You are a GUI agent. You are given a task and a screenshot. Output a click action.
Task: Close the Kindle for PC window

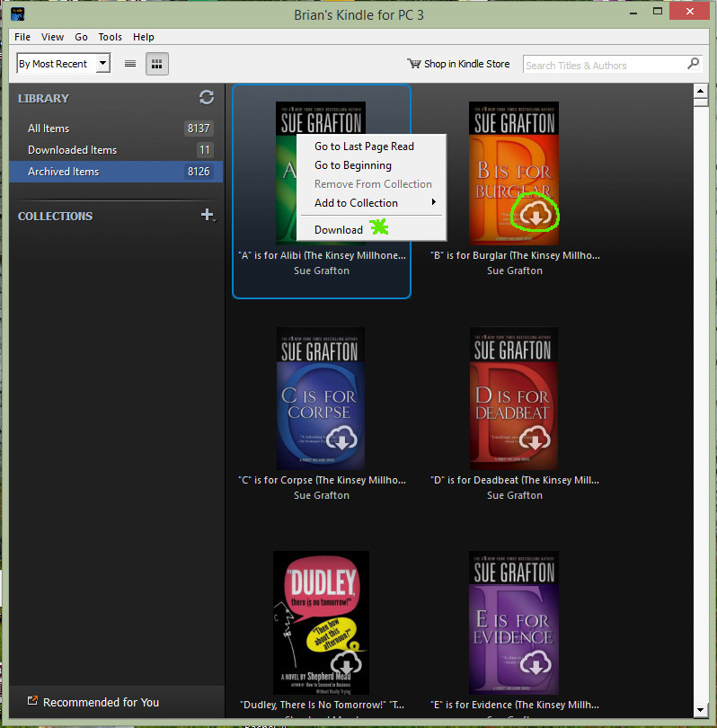pyautogui.click(x=690, y=11)
